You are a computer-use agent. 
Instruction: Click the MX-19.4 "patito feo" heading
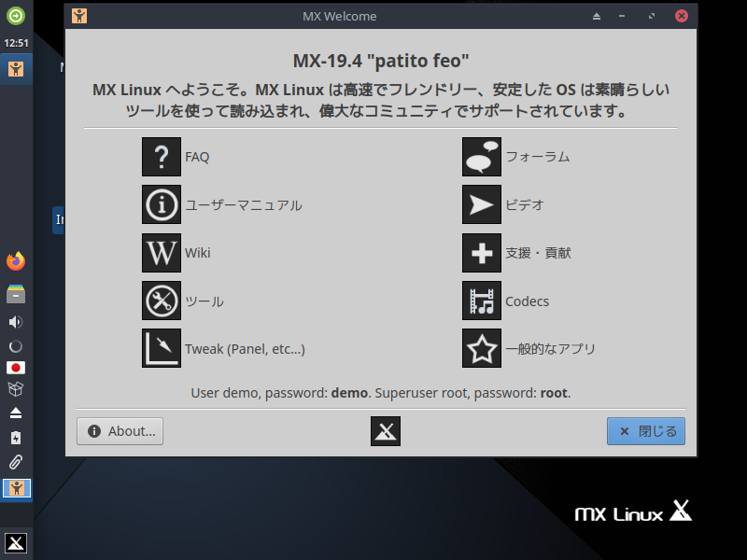381,61
